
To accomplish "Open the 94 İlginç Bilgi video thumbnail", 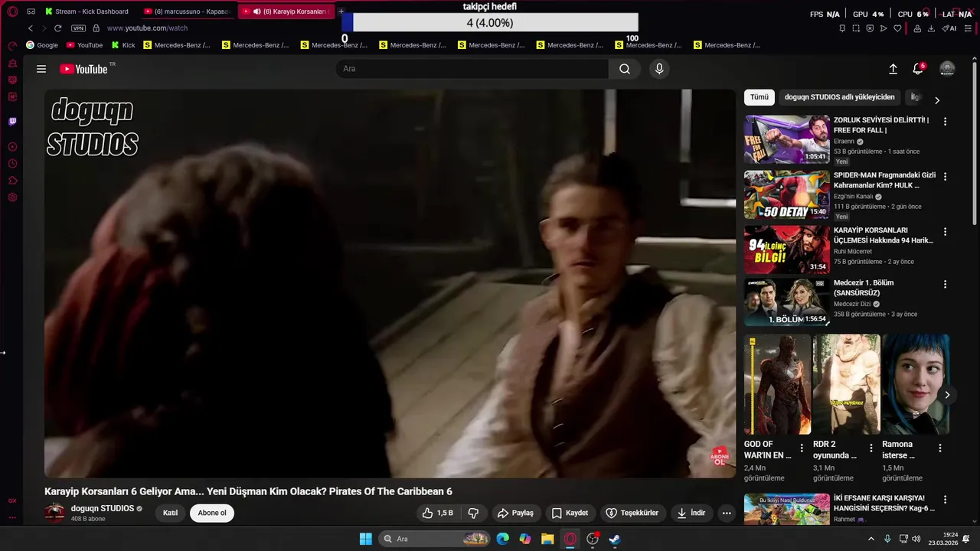I will tap(786, 249).
